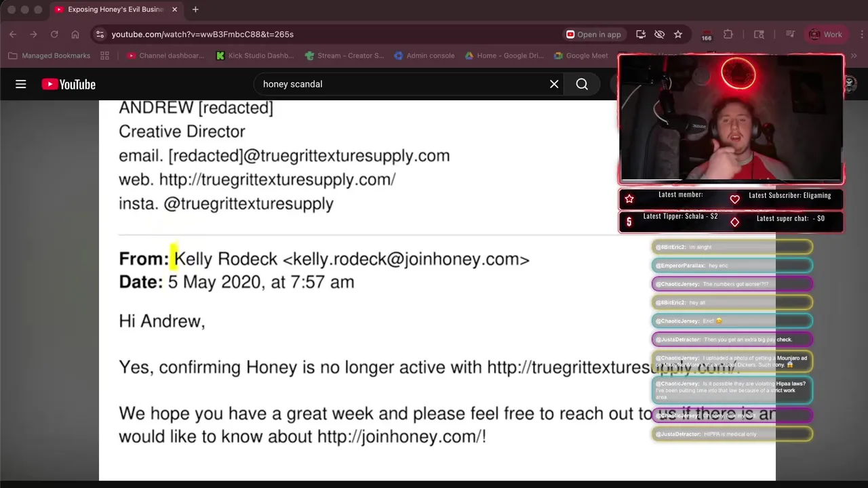
Task: Click 'http://joinhoney.com/!' in email body
Action: click(401, 436)
